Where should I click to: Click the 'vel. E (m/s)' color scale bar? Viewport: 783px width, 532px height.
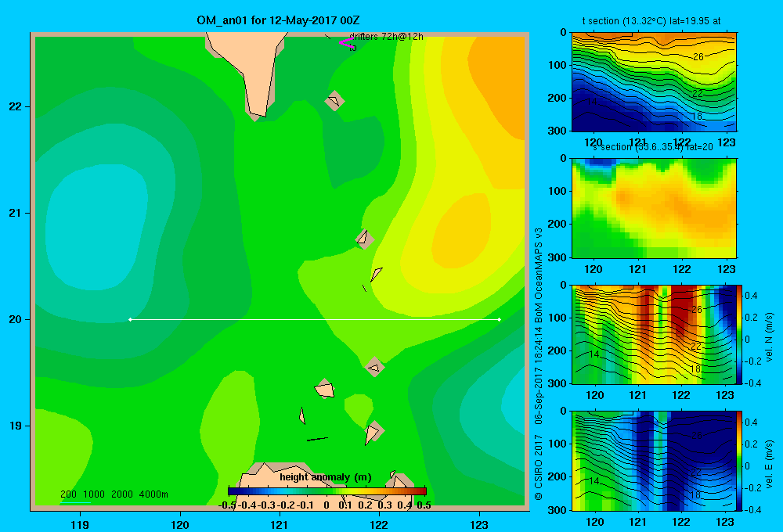(740, 461)
